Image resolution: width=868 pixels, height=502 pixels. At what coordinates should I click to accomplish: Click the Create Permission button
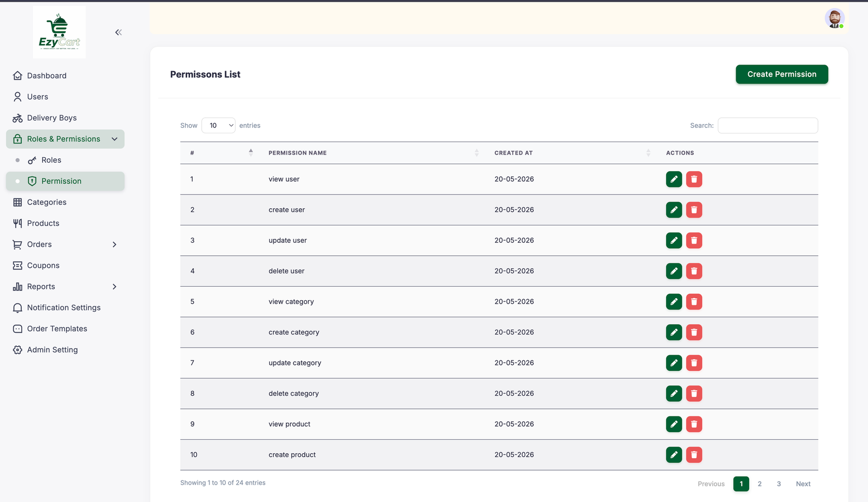click(x=782, y=74)
